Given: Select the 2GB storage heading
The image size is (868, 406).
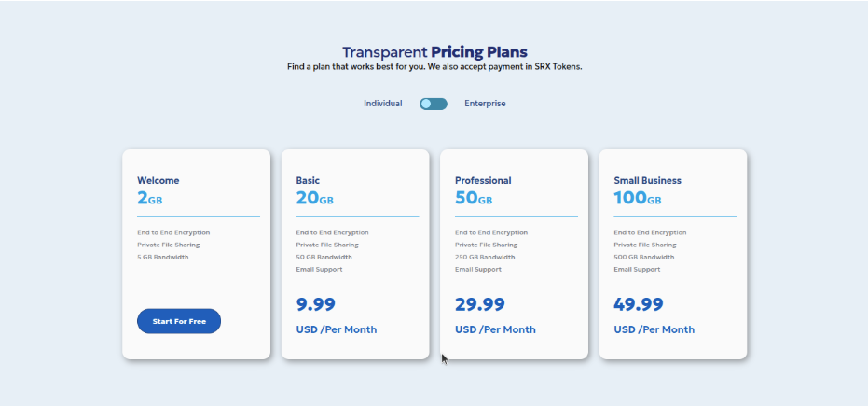Looking at the screenshot, I should coord(150,198).
